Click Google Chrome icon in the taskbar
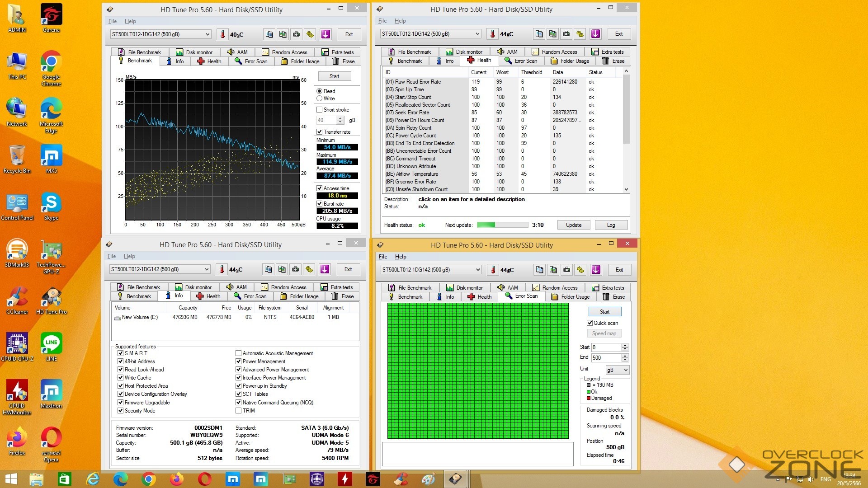 click(x=148, y=479)
